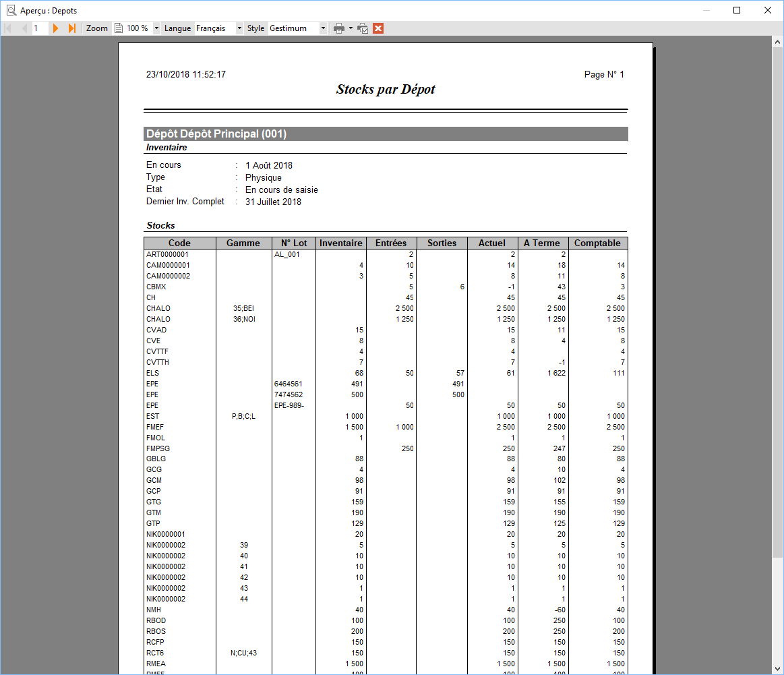Open the print setup icon
784x675 pixels.
point(363,28)
